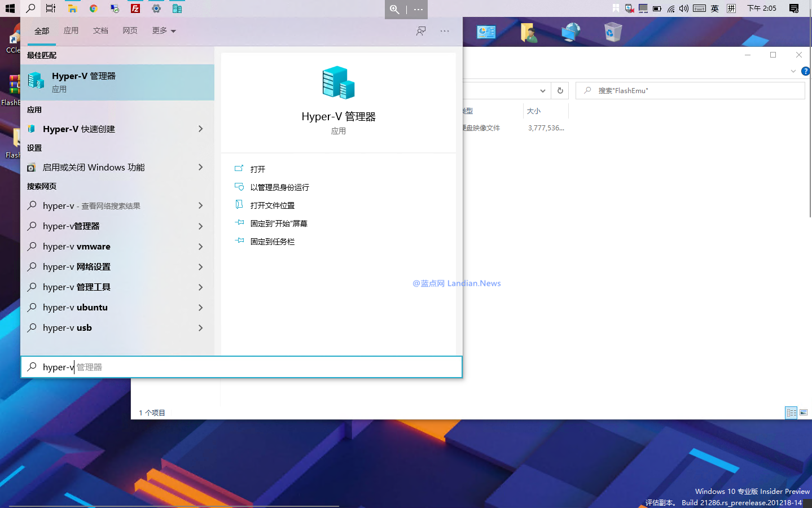Screen dimensions: 812x508
Task: Expand arrow for hyper-v 查看网络搜索结果
Action: 200,205
